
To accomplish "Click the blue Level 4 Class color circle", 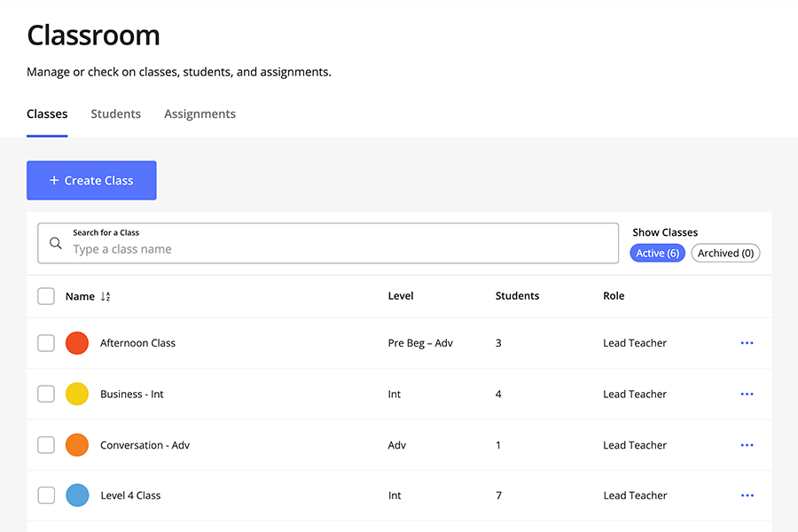I will [x=77, y=496].
